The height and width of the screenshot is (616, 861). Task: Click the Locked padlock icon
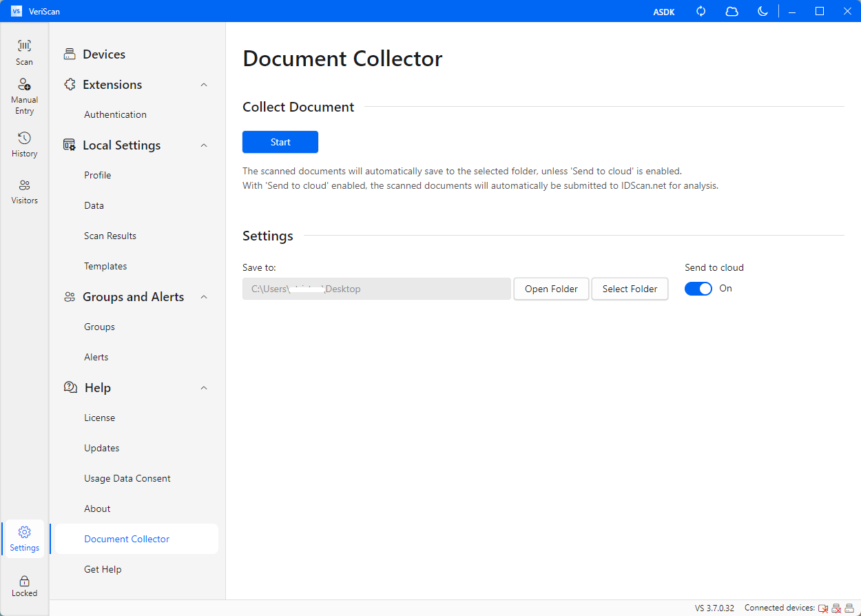pos(24,581)
